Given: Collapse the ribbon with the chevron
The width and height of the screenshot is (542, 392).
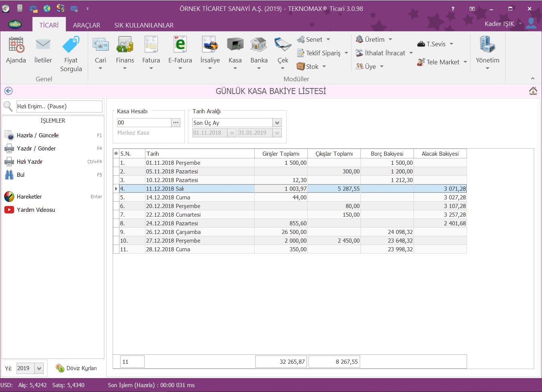Looking at the screenshot, I should coord(533,78).
